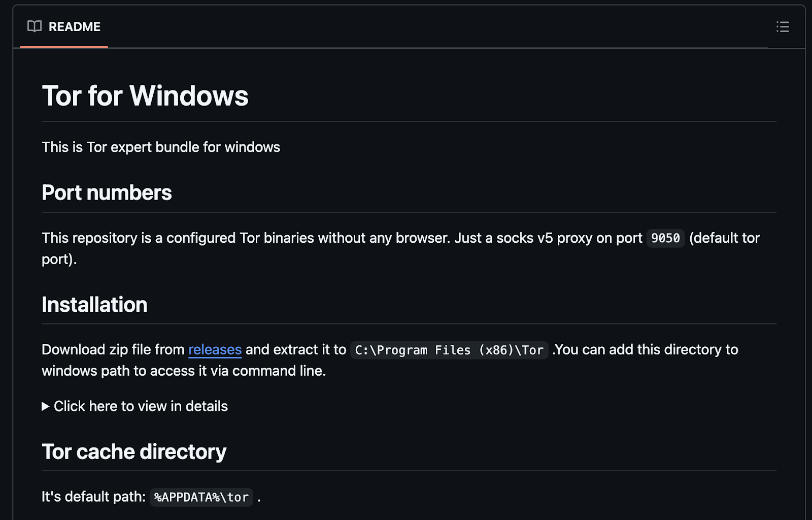This screenshot has height=520, width=812.
Task: Click the "(default tor" text after port number
Action: (x=724, y=238)
